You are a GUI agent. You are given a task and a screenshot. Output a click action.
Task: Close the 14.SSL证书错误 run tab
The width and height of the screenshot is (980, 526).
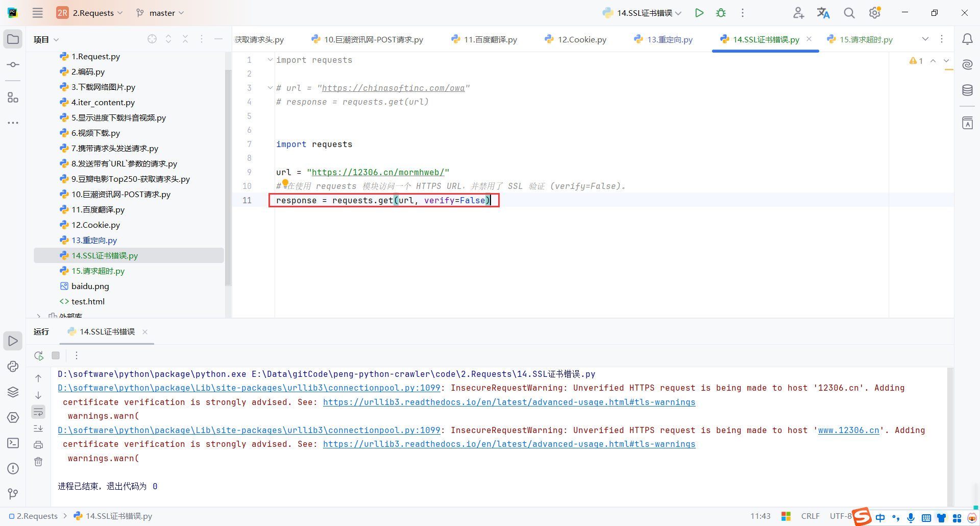145,332
